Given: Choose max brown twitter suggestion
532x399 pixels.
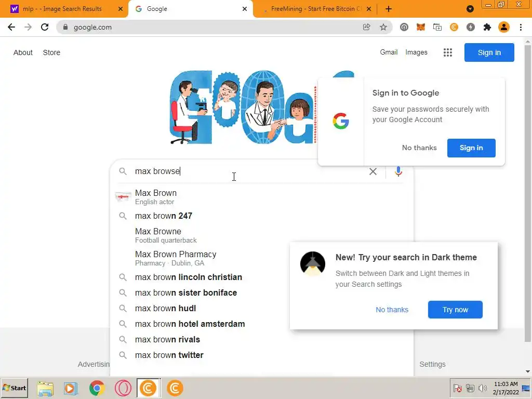Looking at the screenshot, I should click(262, 355).
